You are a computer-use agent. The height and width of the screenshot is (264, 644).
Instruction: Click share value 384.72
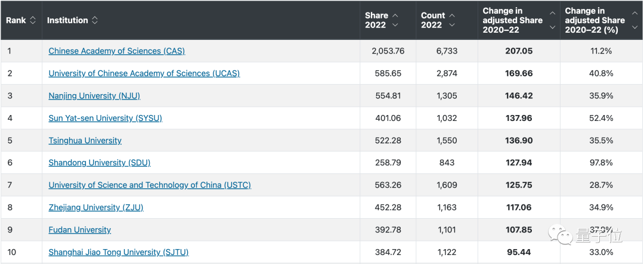click(x=388, y=252)
